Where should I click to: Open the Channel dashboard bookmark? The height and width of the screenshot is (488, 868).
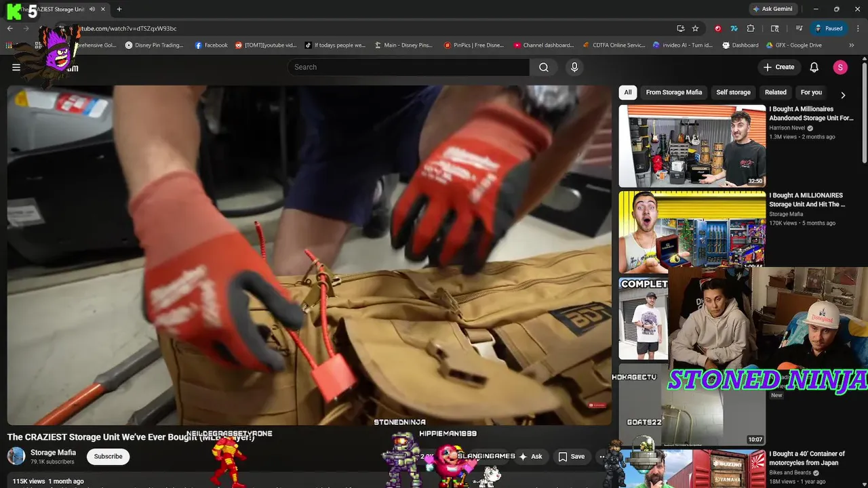coord(543,45)
